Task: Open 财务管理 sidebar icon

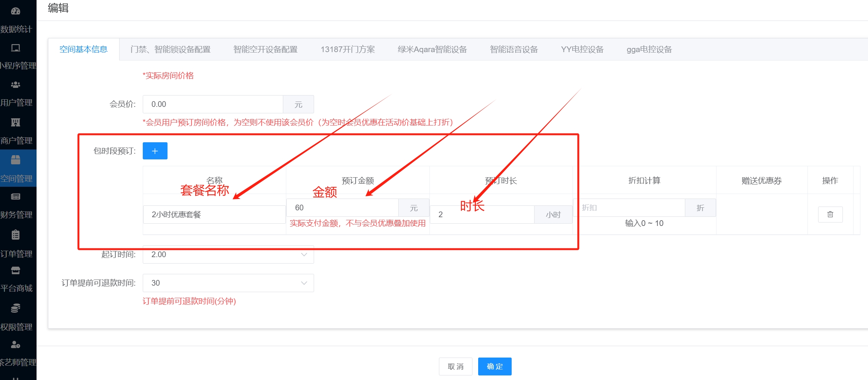Action: click(x=16, y=197)
